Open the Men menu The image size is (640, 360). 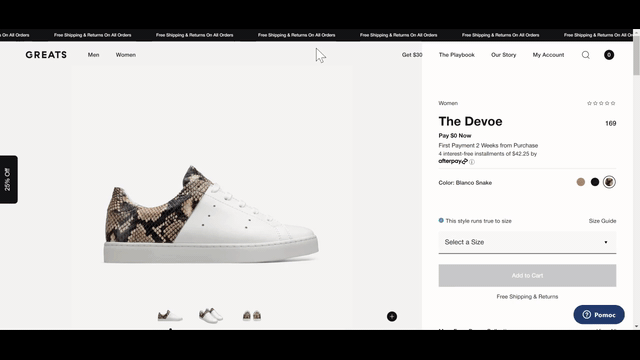pyautogui.click(x=93, y=55)
